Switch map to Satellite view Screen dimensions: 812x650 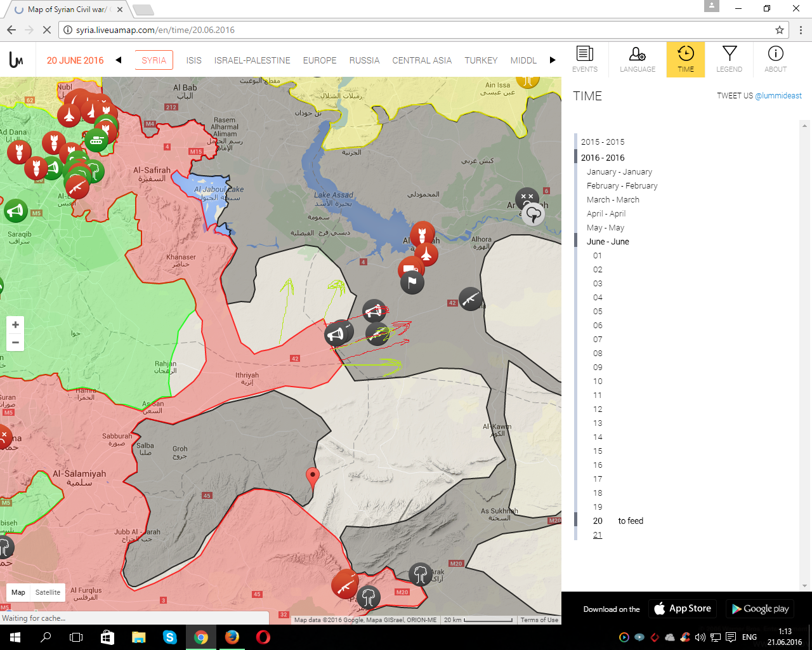coord(48,592)
